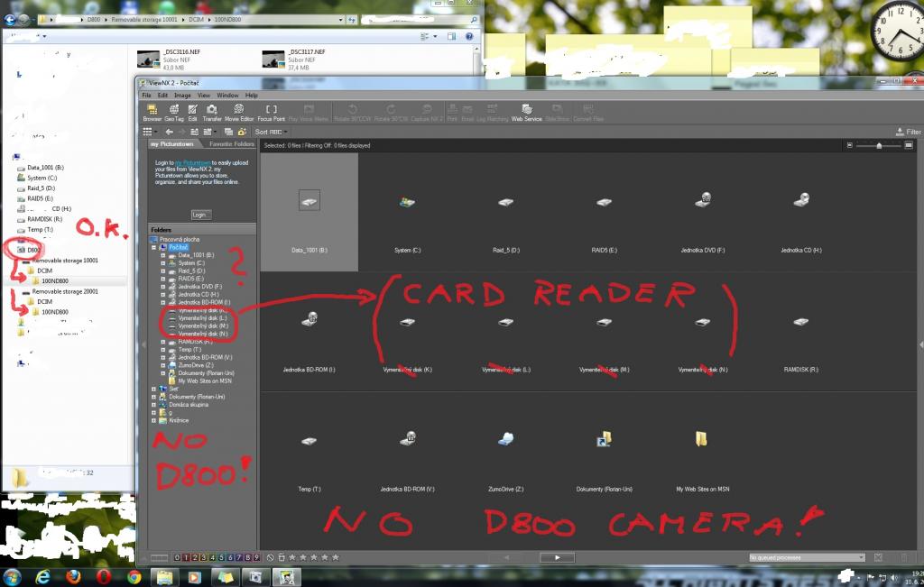Open the Web Service tool
The height and width of the screenshot is (587, 924).
[x=526, y=113]
